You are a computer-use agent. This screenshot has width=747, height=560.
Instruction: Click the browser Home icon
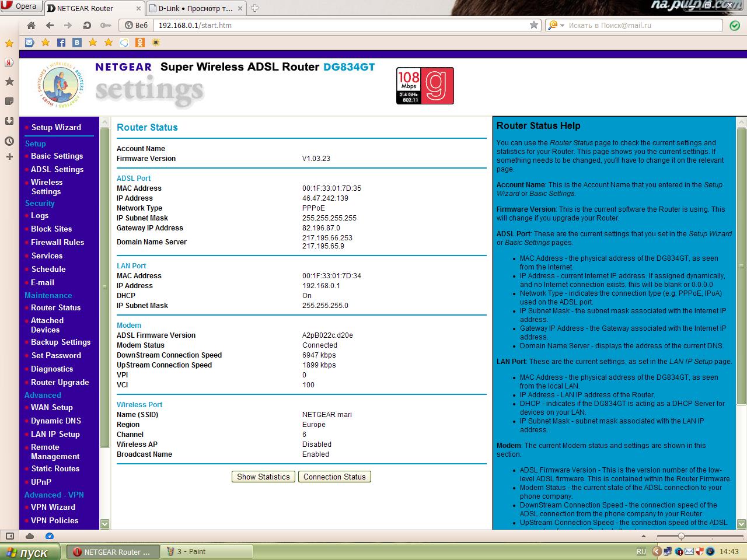pyautogui.click(x=31, y=26)
